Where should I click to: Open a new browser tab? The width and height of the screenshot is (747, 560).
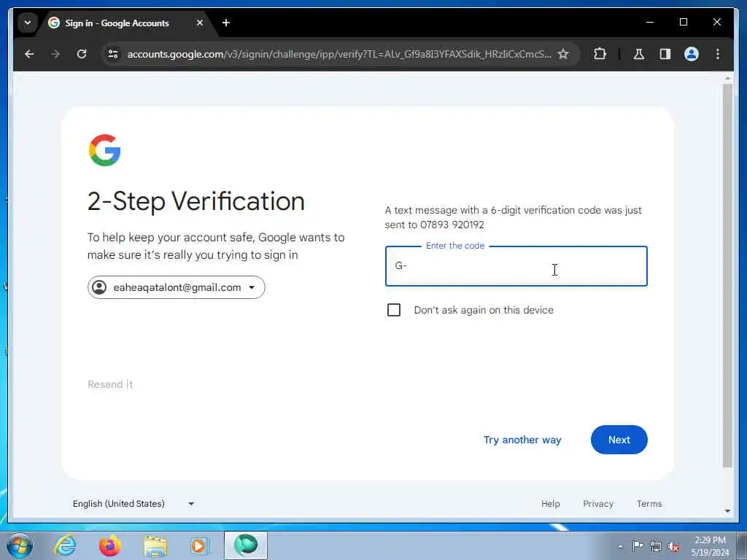(226, 23)
